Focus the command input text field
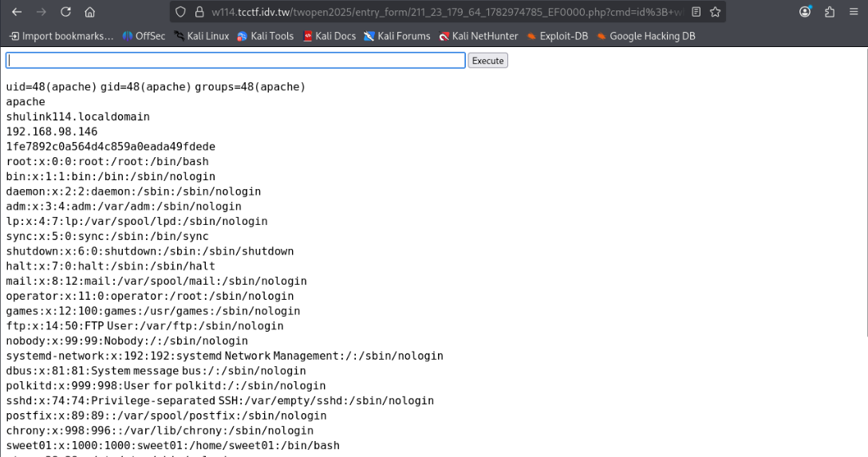 click(235, 61)
